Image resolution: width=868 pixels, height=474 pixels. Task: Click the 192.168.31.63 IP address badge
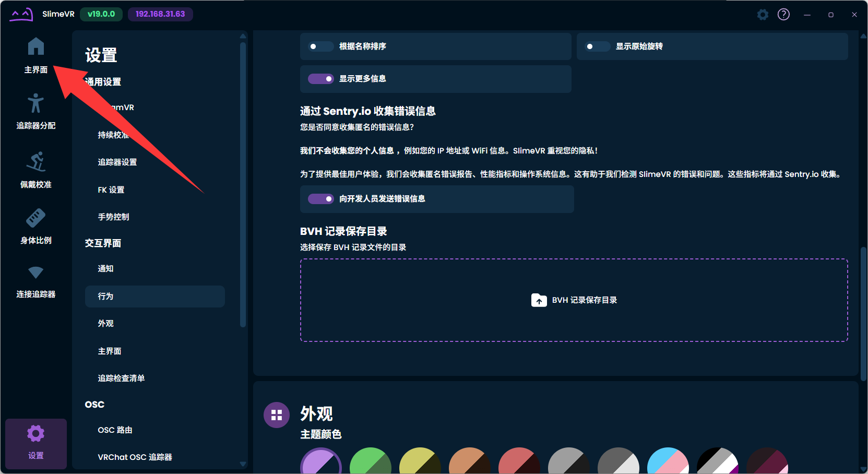coord(160,14)
